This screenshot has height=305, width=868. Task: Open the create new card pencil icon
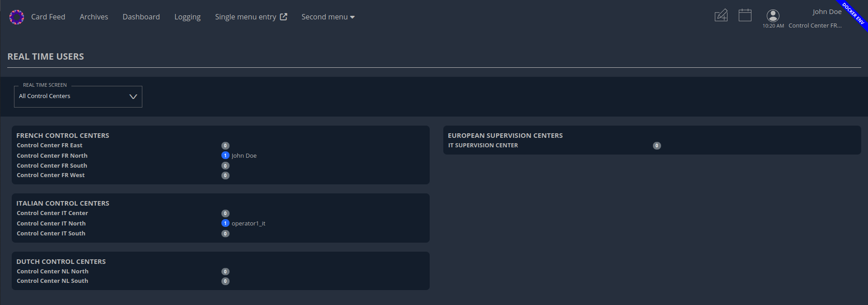point(721,15)
